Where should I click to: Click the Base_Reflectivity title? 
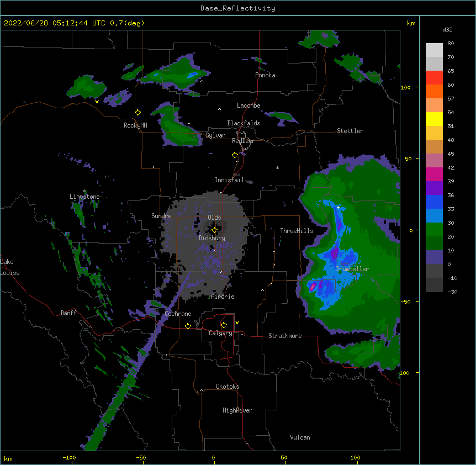coord(238,8)
